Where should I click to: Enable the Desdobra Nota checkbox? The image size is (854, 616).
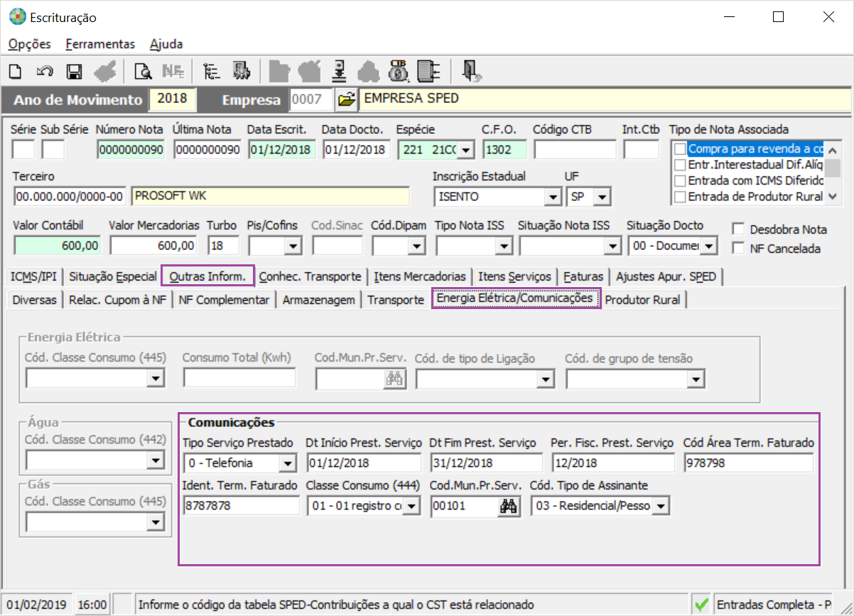[739, 229]
